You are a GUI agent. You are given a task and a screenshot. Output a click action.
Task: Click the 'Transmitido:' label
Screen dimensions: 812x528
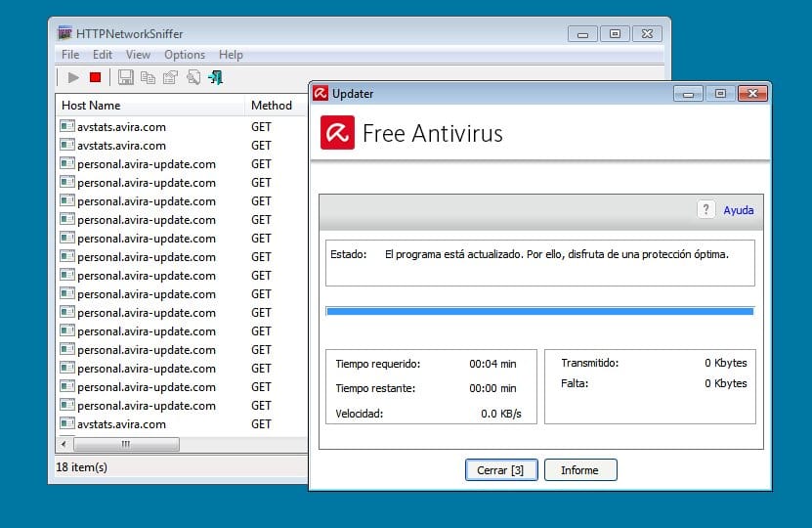pyautogui.click(x=590, y=363)
